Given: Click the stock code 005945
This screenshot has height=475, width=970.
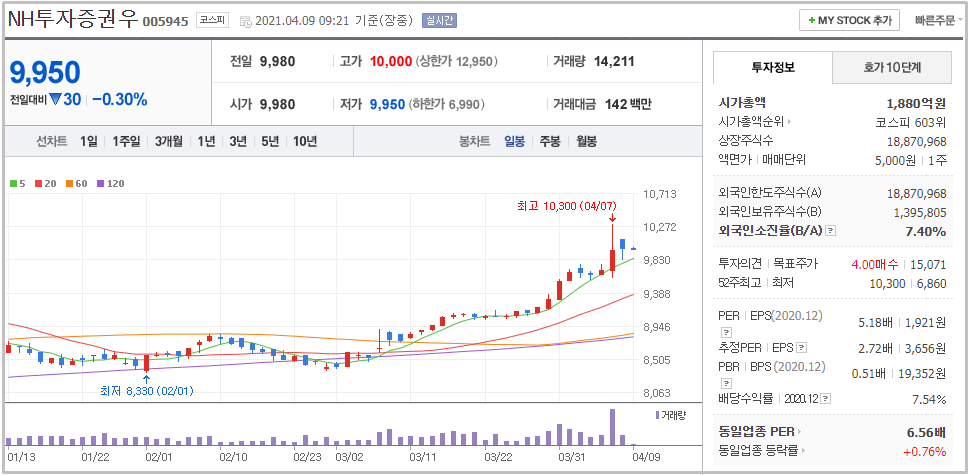Looking at the screenshot, I should coord(165,22).
